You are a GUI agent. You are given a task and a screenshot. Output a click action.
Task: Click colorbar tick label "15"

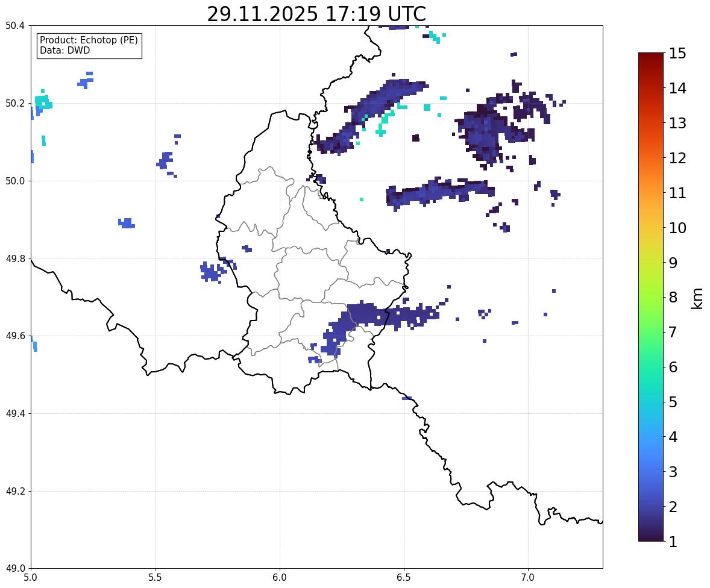(x=677, y=54)
